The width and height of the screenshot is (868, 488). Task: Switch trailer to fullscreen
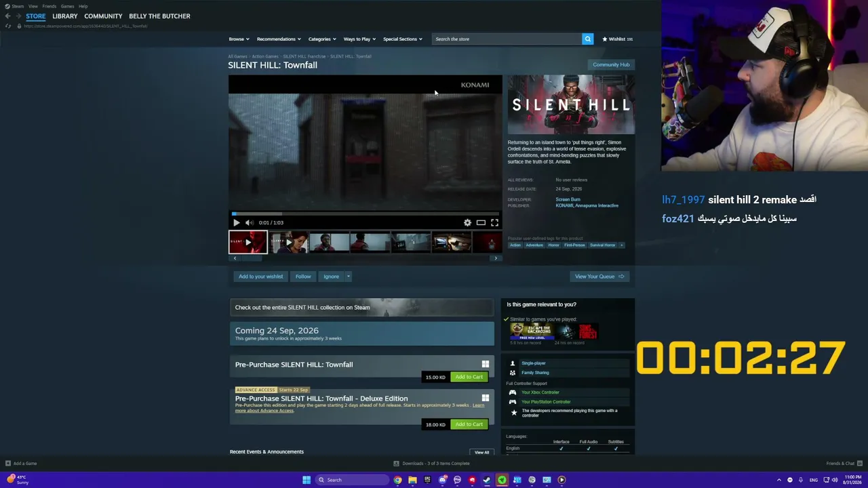pyautogui.click(x=494, y=222)
